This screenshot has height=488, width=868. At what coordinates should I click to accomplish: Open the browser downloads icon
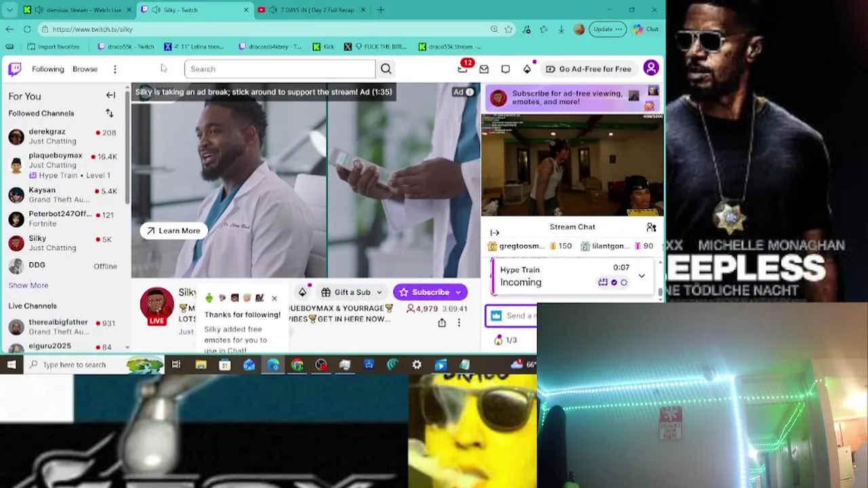tap(561, 29)
